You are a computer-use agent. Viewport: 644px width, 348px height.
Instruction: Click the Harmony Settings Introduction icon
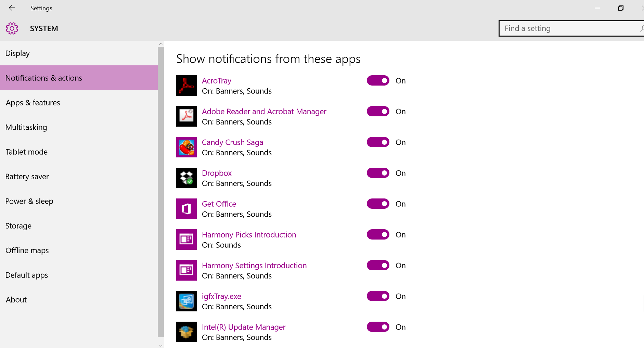click(186, 270)
